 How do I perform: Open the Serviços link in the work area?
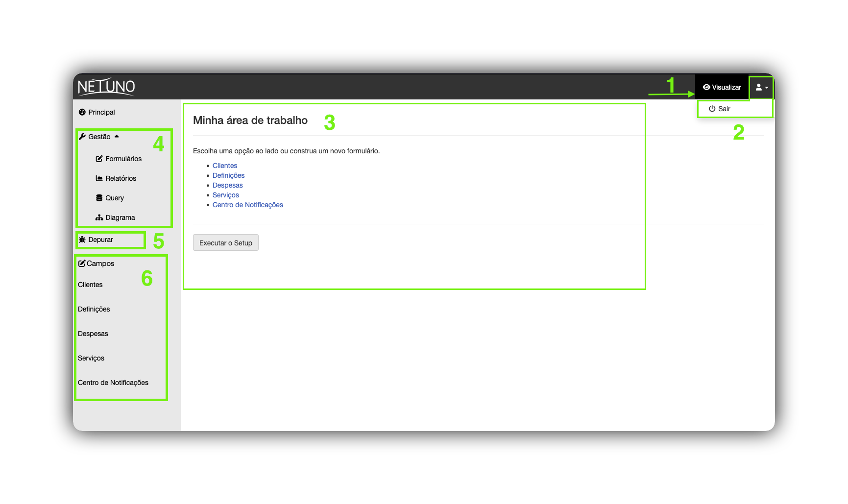(226, 195)
